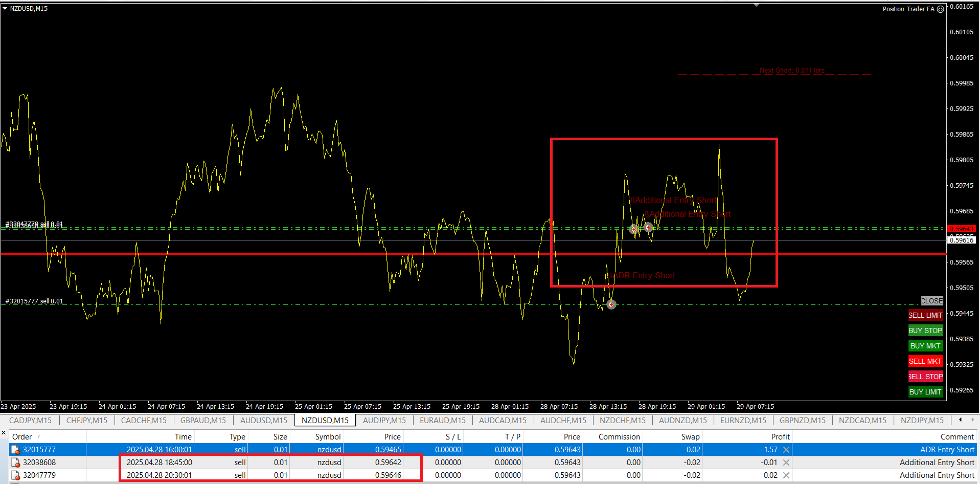Click the open price cell 0.59646

[x=389, y=475]
